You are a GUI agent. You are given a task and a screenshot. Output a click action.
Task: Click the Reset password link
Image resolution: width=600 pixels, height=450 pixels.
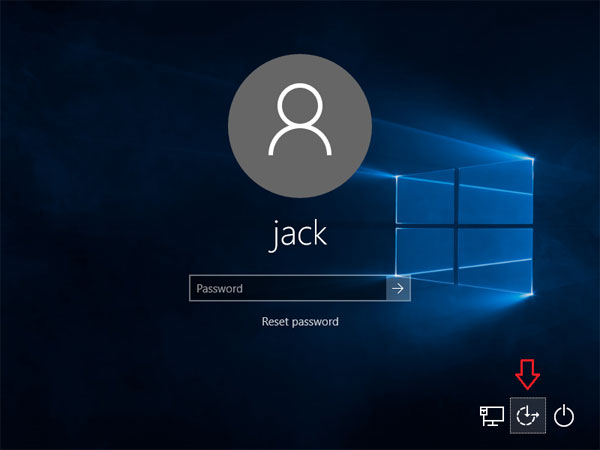300,322
